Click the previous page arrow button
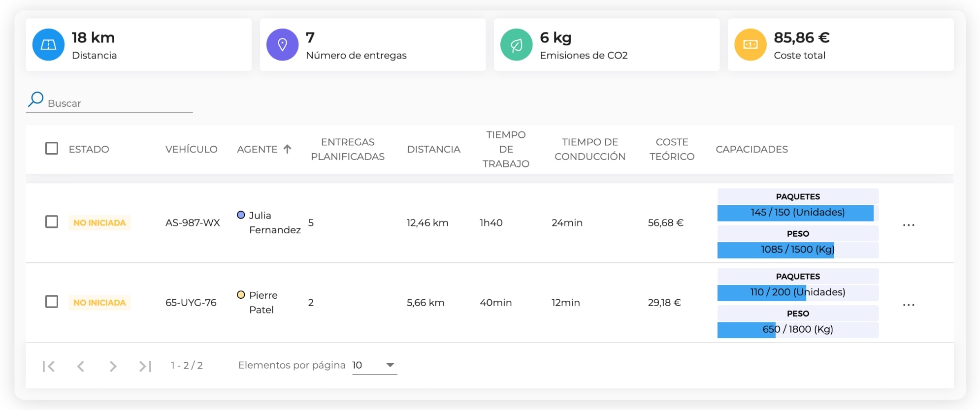The height and width of the screenshot is (410, 980). pos(80,366)
